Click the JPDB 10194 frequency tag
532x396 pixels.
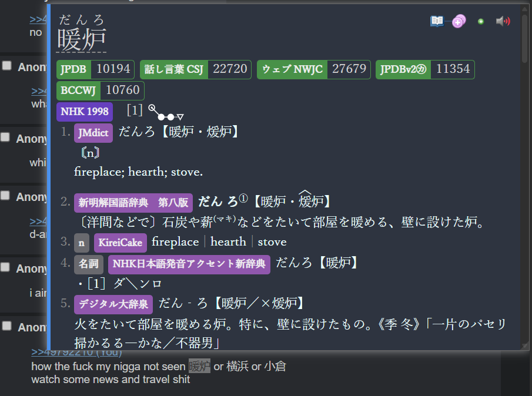[95, 69]
